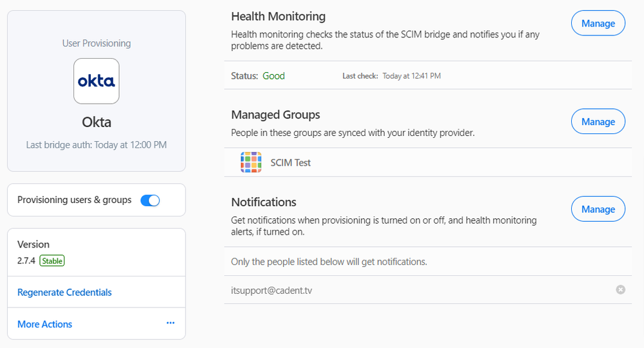Click the version number 2.7.4
This screenshot has height=348, width=644.
[27, 261]
